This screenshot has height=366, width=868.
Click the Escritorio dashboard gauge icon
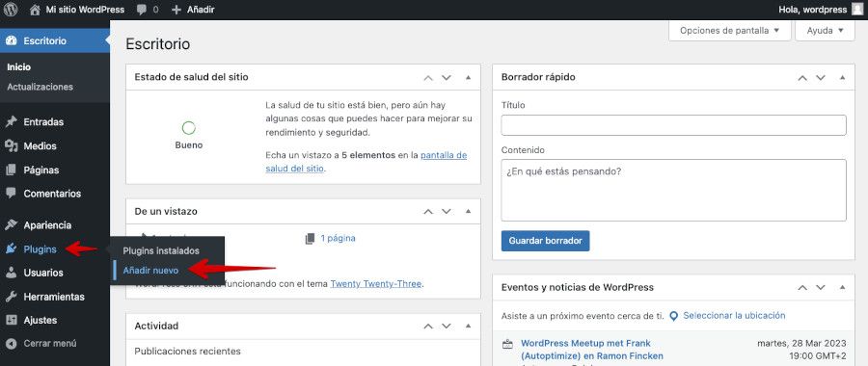[11, 40]
